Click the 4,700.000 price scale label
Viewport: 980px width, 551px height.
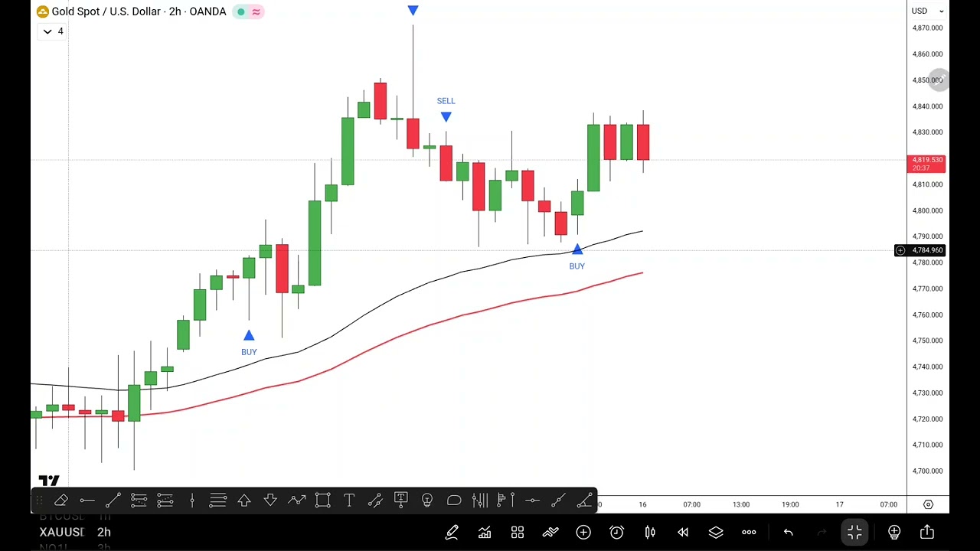pos(927,471)
